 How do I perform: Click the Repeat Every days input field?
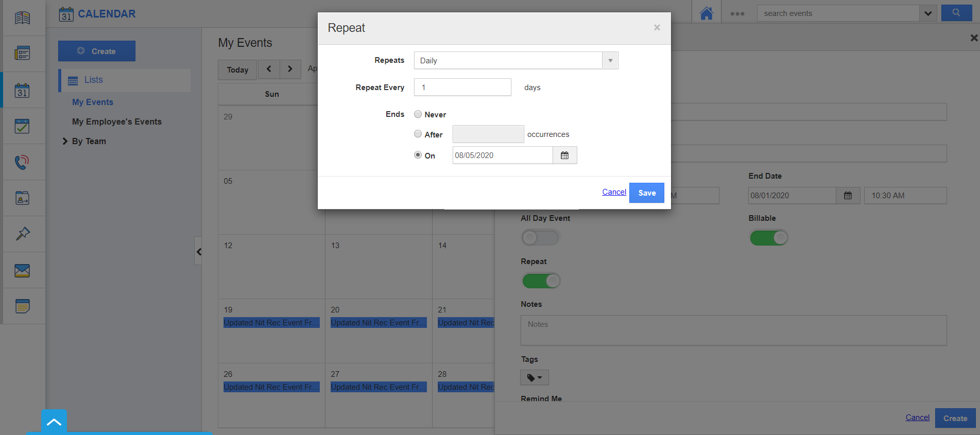462,88
